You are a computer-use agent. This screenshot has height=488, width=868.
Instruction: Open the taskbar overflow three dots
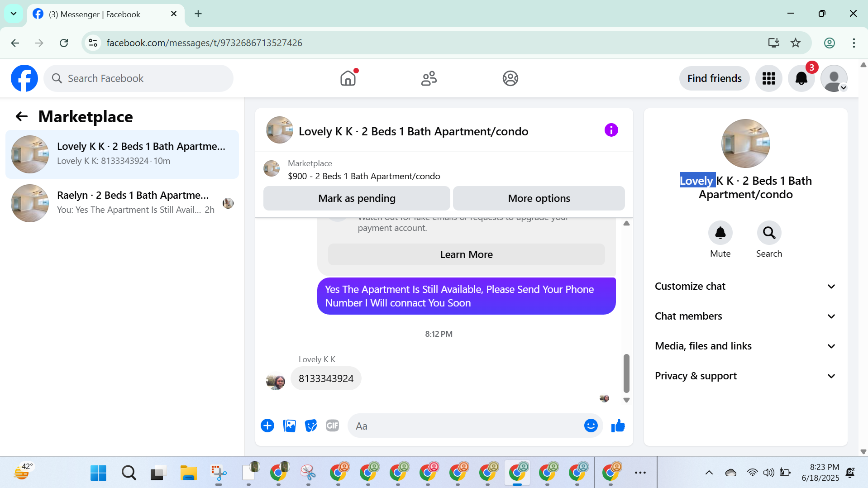pyautogui.click(x=640, y=473)
